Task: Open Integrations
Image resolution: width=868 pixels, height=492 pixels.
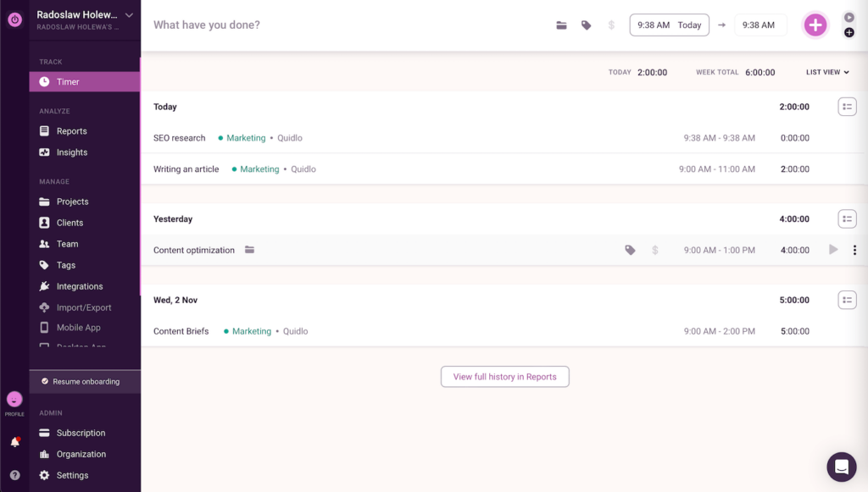Action: [79, 286]
